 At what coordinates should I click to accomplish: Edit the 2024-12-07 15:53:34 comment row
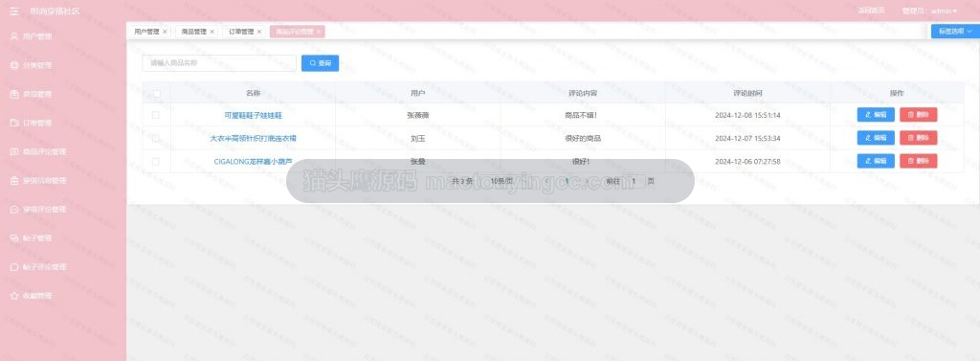coord(876,138)
